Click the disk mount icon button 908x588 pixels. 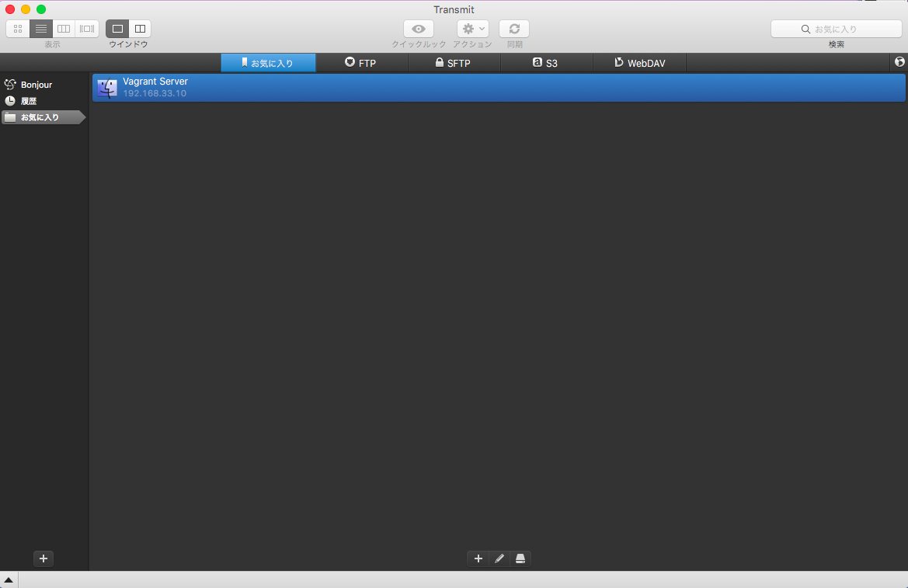point(520,558)
